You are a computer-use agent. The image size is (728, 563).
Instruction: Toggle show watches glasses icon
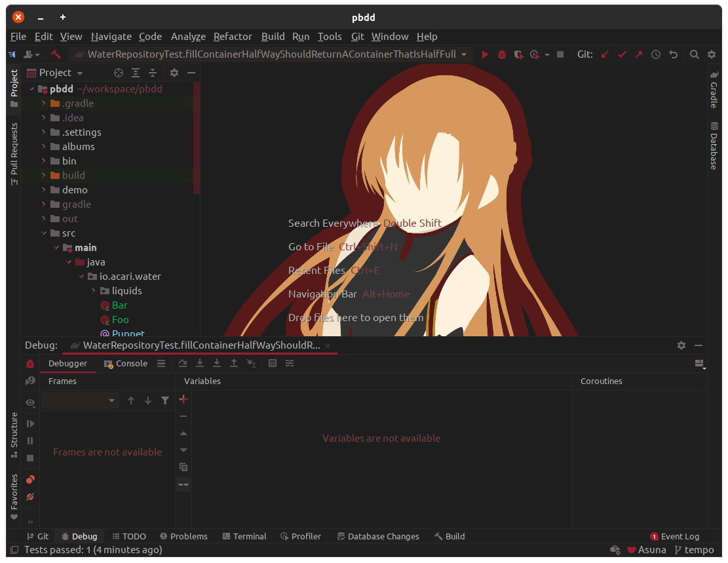(x=183, y=484)
